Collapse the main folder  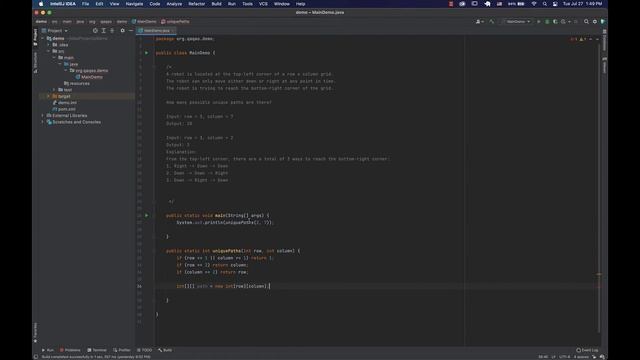click(x=54, y=58)
